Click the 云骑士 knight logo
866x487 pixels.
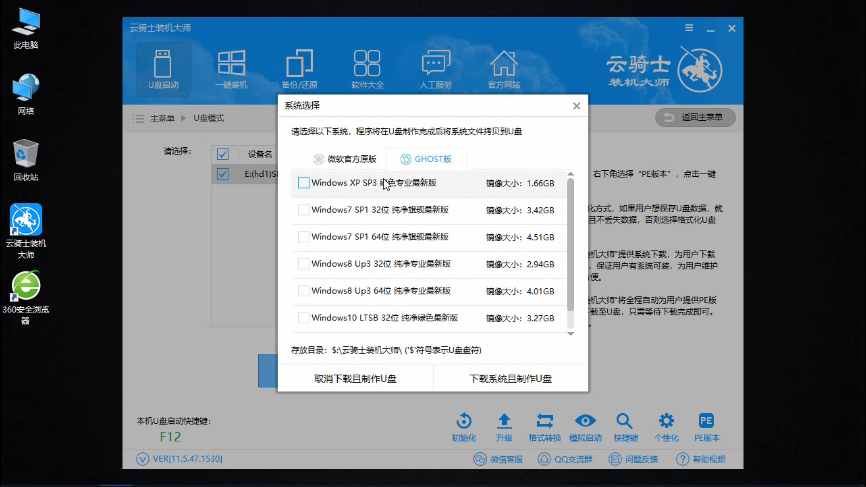(700, 70)
